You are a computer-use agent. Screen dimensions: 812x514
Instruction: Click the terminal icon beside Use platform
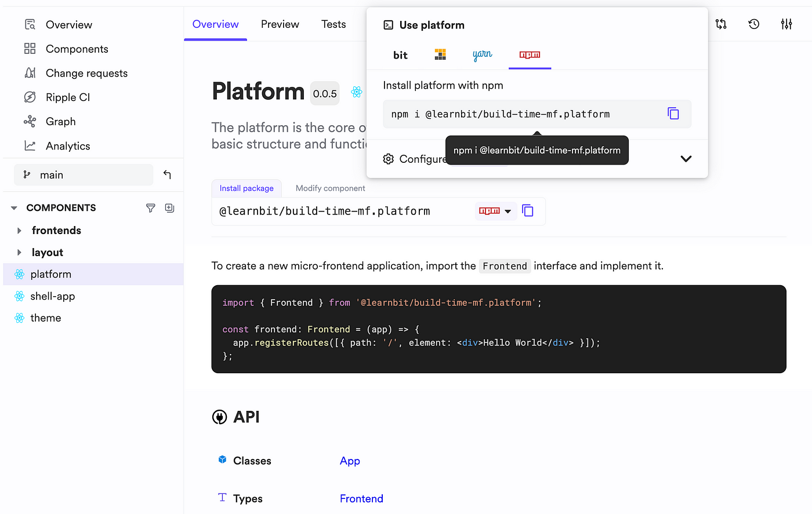click(389, 25)
